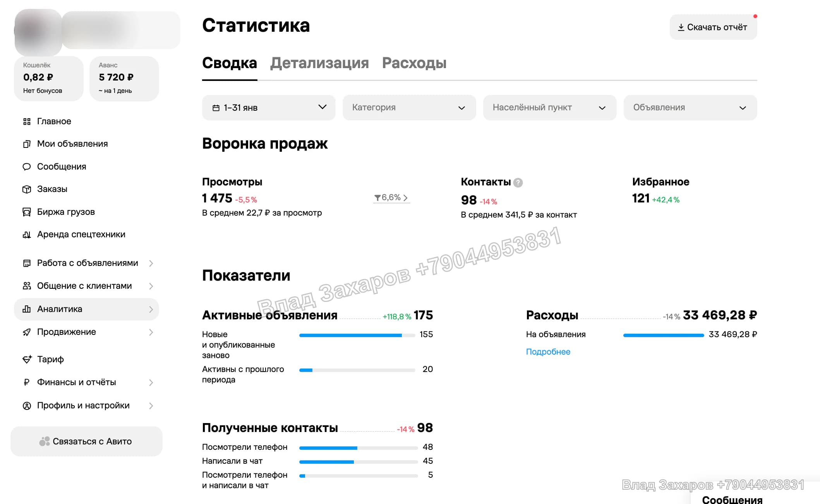This screenshot has width=820, height=504.
Task: Click the Аванс 5 720 ₽ card
Action: 124,79
